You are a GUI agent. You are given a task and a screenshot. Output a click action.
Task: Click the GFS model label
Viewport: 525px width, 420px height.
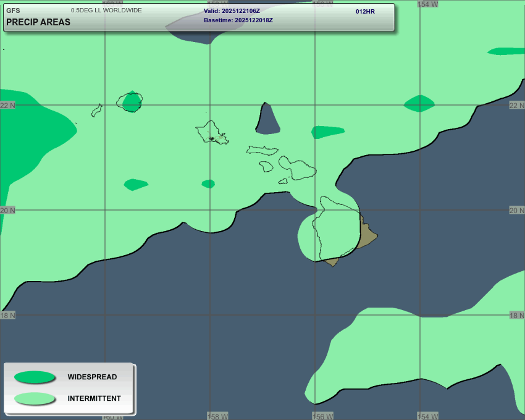click(13, 10)
